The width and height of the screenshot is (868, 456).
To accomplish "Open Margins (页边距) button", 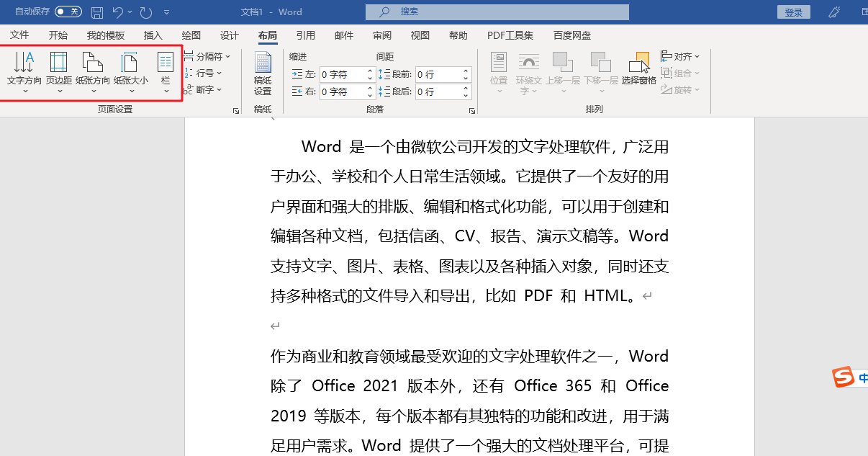I will click(59, 72).
